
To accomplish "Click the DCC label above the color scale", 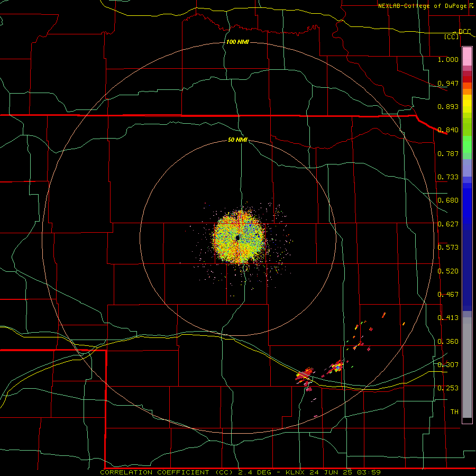I will (x=464, y=32).
